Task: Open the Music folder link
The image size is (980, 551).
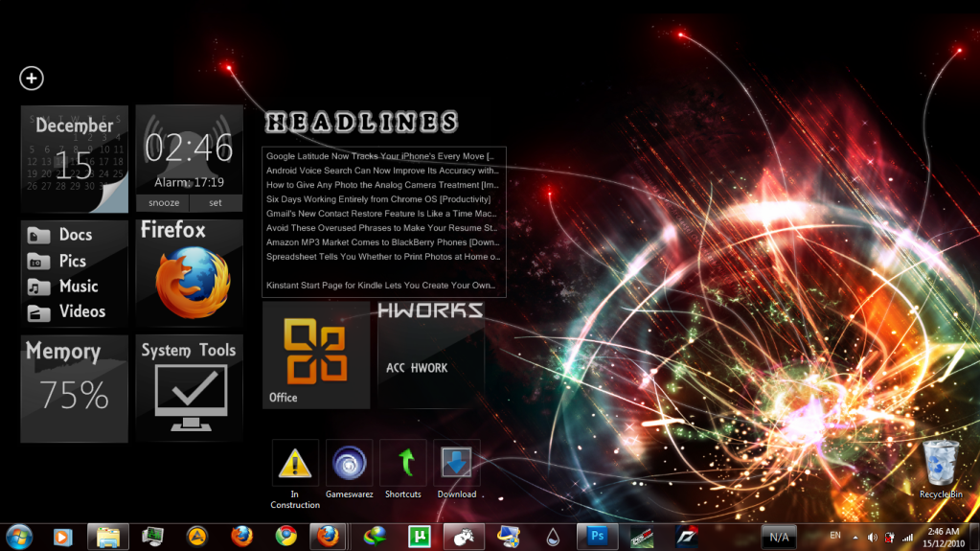Action: (78, 286)
